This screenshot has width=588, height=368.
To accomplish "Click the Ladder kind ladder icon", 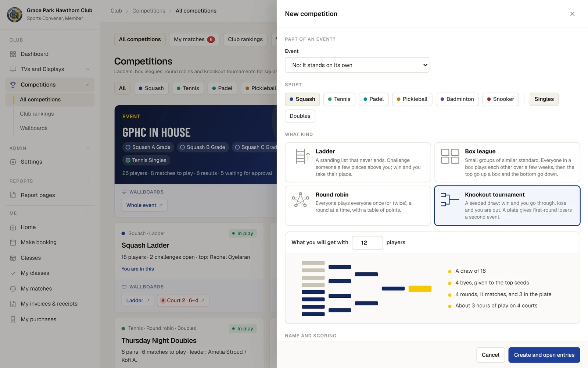I will [302, 156].
